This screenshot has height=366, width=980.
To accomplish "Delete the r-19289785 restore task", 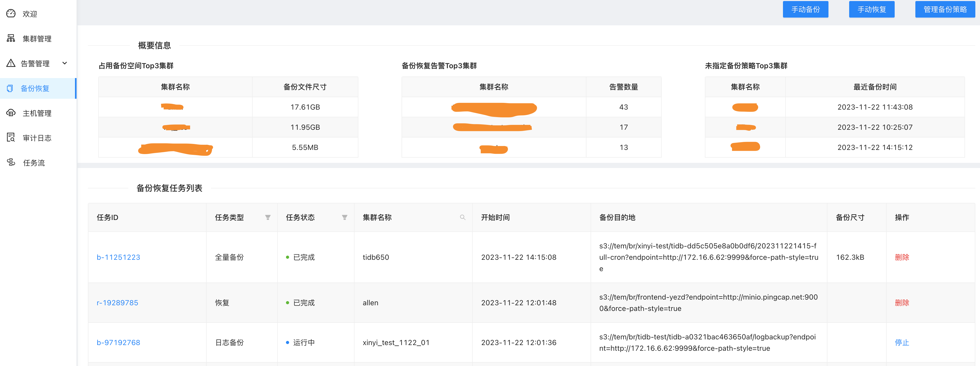I will click(902, 303).
